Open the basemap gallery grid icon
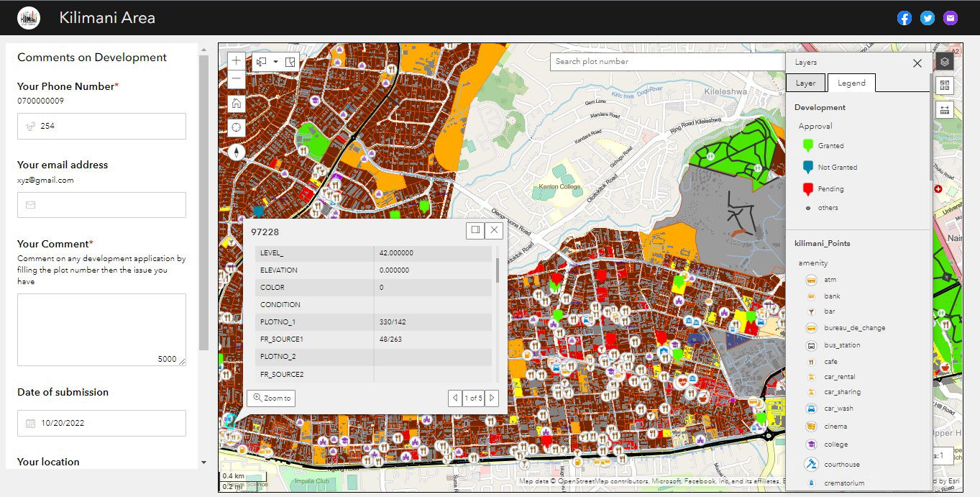Viewport: 980px width, 497px height. click(x=945, y=86)
